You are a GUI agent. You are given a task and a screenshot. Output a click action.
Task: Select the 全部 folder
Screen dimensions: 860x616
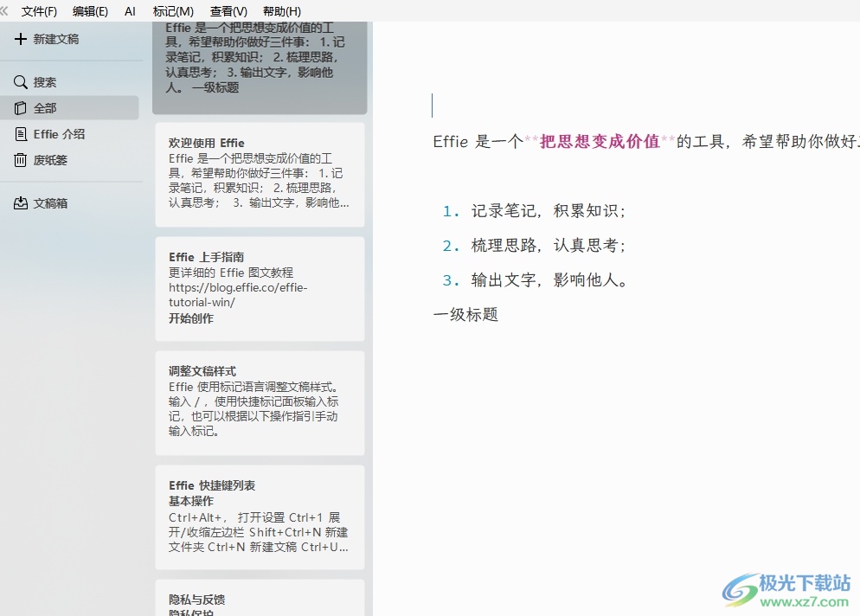click(70, 108)
